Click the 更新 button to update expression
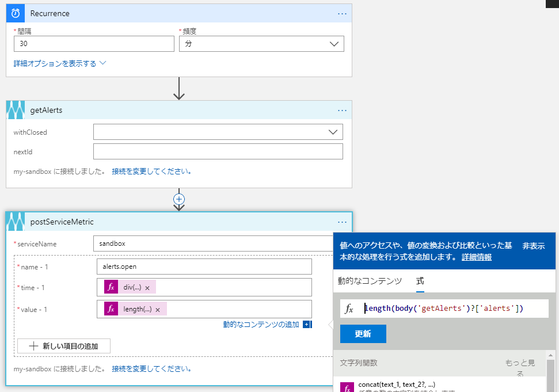The image size is (559, 392). pos(362,333)
